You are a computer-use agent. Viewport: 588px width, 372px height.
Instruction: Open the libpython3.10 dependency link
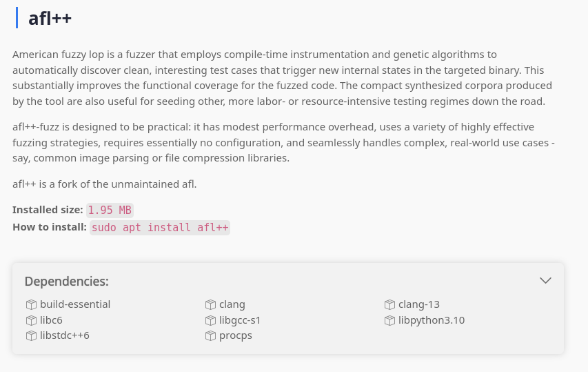click(x=432, y=320)
